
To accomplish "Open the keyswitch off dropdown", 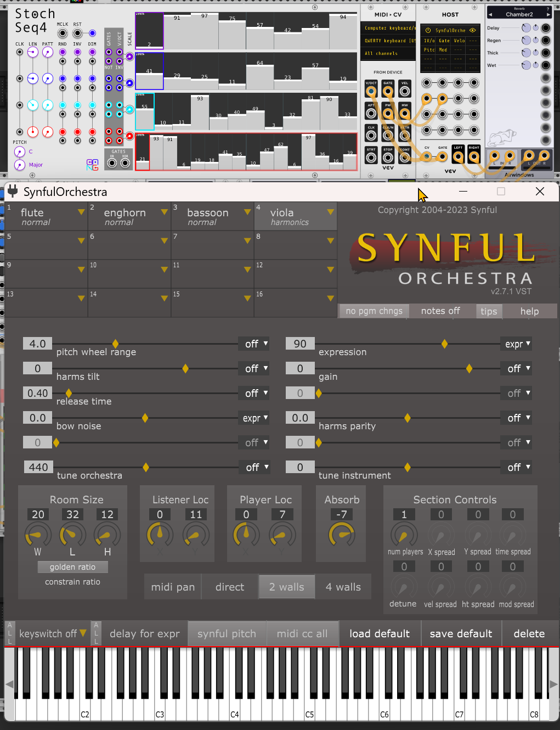I will 53,633.
